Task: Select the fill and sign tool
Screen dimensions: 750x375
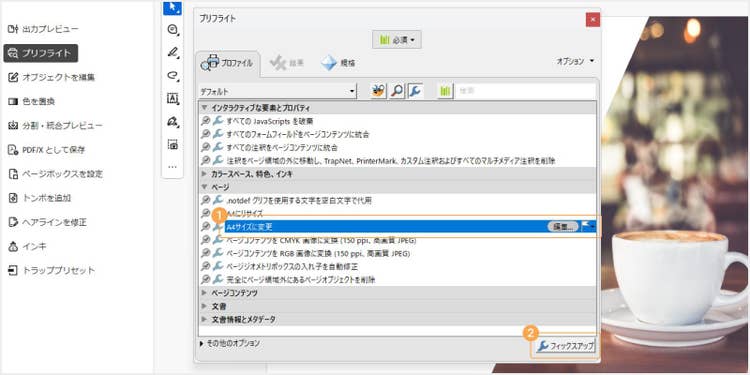Action: 172,121
